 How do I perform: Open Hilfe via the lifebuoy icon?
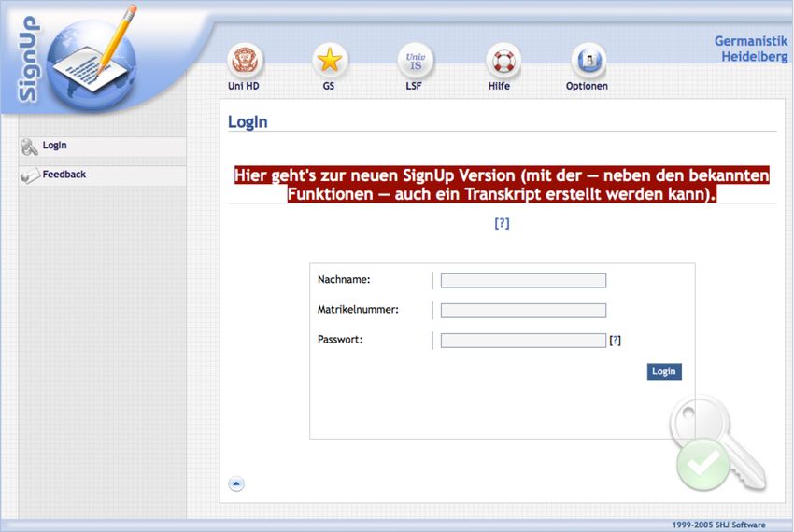[503, 62]
